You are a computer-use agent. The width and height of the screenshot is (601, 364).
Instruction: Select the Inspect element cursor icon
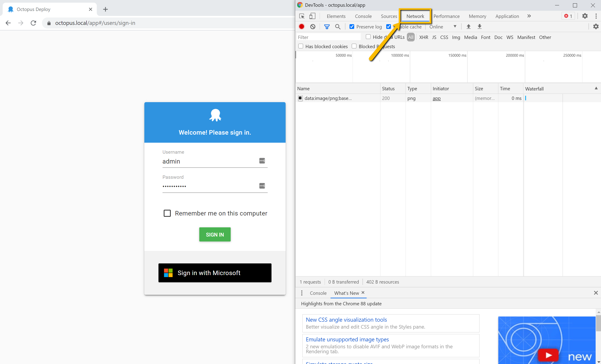[x=302, y=16]
